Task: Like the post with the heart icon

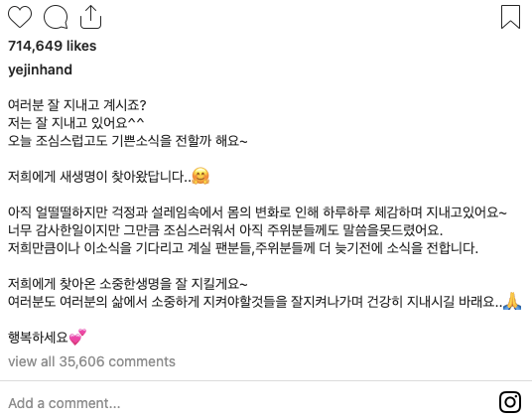Action: (x=20, y=17)
